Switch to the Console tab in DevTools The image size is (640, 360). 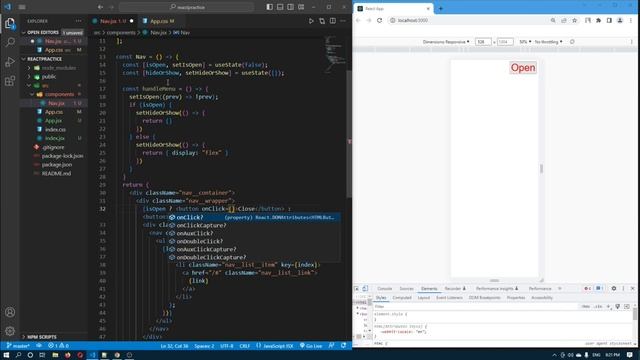[x=384, y=289]
